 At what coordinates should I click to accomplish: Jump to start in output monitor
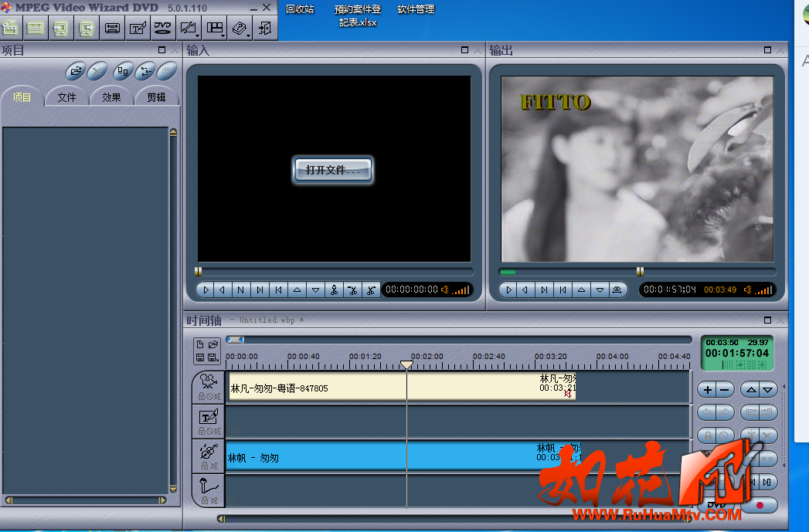pos(563,290)
